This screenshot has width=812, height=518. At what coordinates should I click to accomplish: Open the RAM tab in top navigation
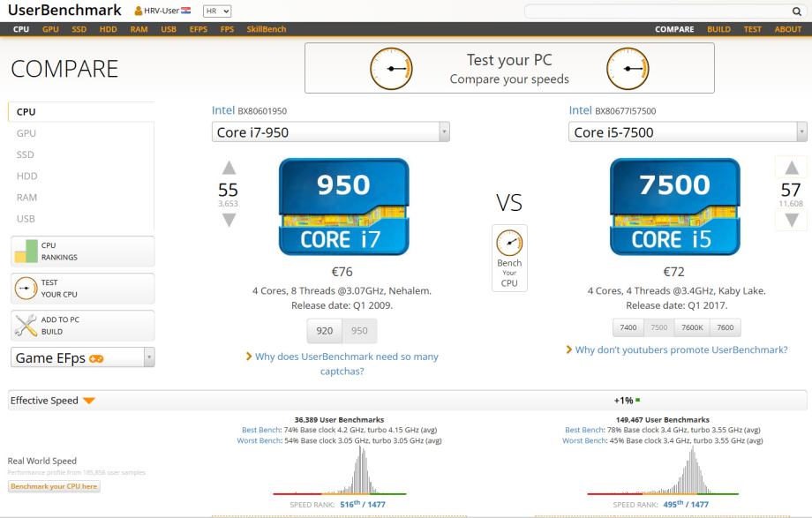[139, 29]
